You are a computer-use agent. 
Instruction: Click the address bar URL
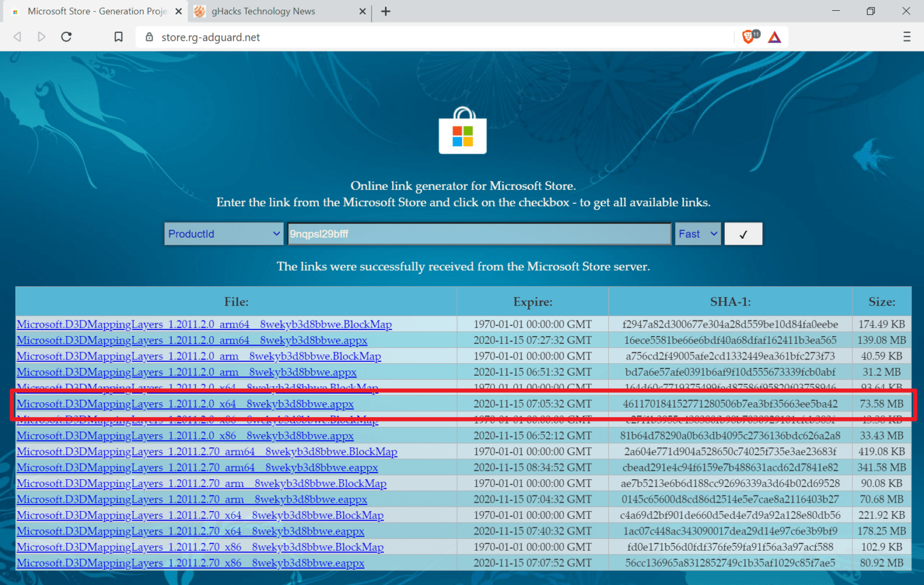(x=211, y=37)
